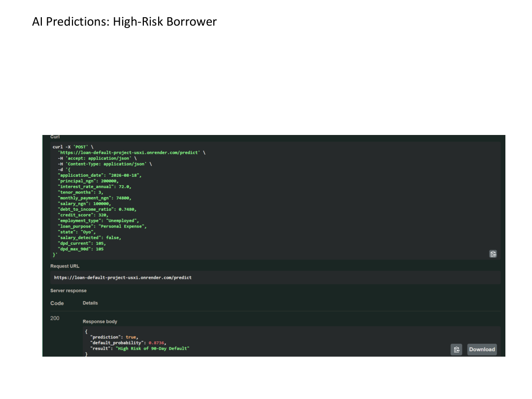Click the loan_purpose "Personal Expense" line
Screen dimensions: 532x399
coord(102,226)
